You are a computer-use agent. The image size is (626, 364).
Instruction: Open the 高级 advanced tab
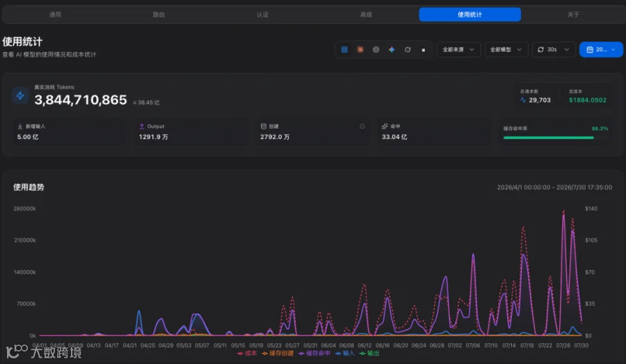pos(366,15)
